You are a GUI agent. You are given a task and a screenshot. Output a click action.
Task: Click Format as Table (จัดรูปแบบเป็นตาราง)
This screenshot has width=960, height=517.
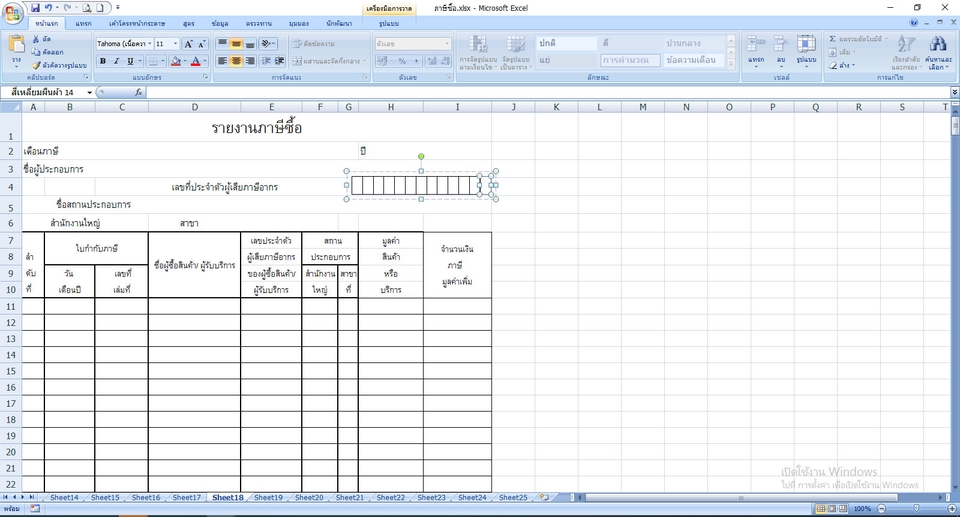tap(516, 53)
